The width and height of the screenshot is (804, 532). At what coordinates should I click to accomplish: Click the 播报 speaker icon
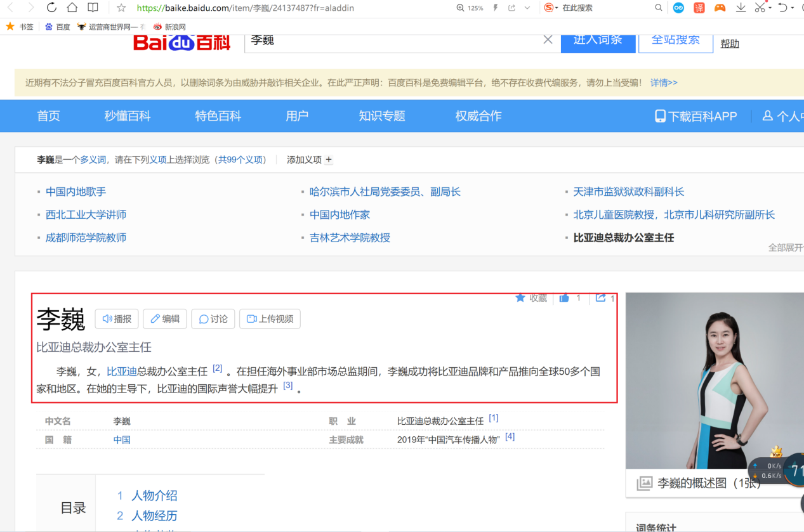[116, 319]
